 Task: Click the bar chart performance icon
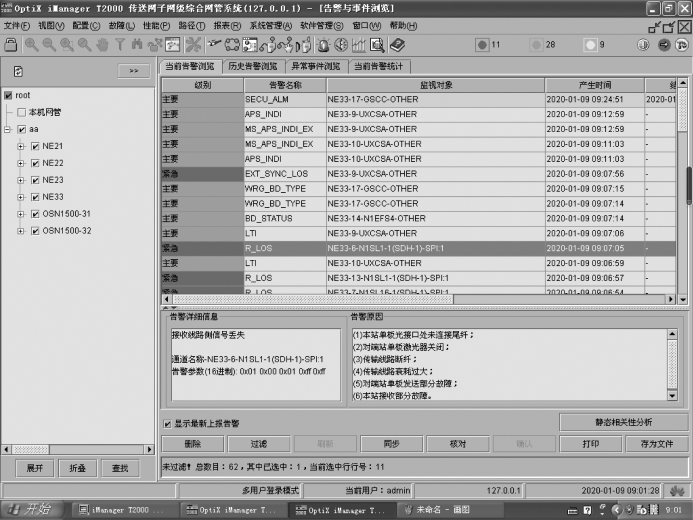pyautogui.click(x=359, y=45)
